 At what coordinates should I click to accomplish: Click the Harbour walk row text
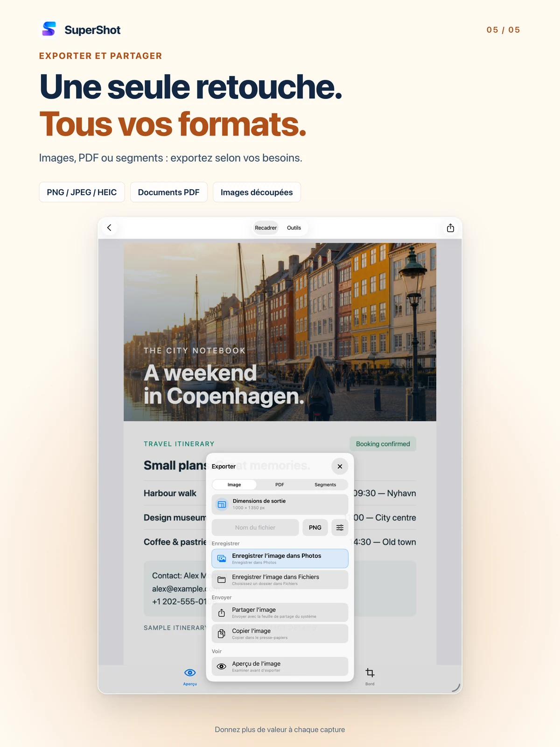click(x=170, y=493)
